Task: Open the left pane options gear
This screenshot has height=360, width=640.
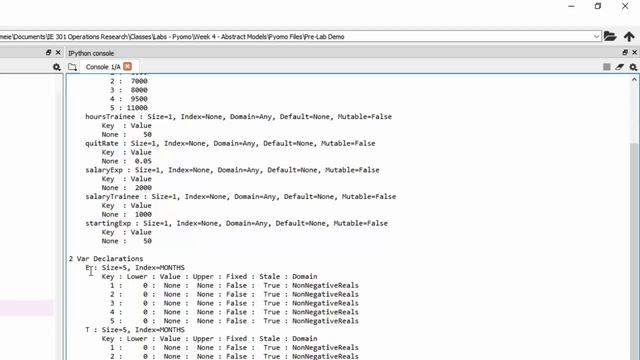Action: pyautogui.click(x=57, y=67)
